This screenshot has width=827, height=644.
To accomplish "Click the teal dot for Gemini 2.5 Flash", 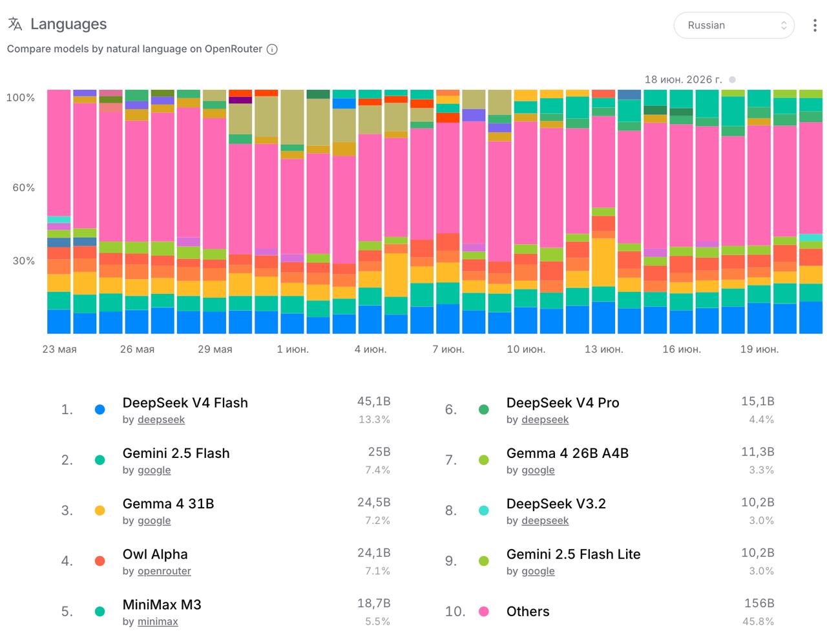I will 99,460.
